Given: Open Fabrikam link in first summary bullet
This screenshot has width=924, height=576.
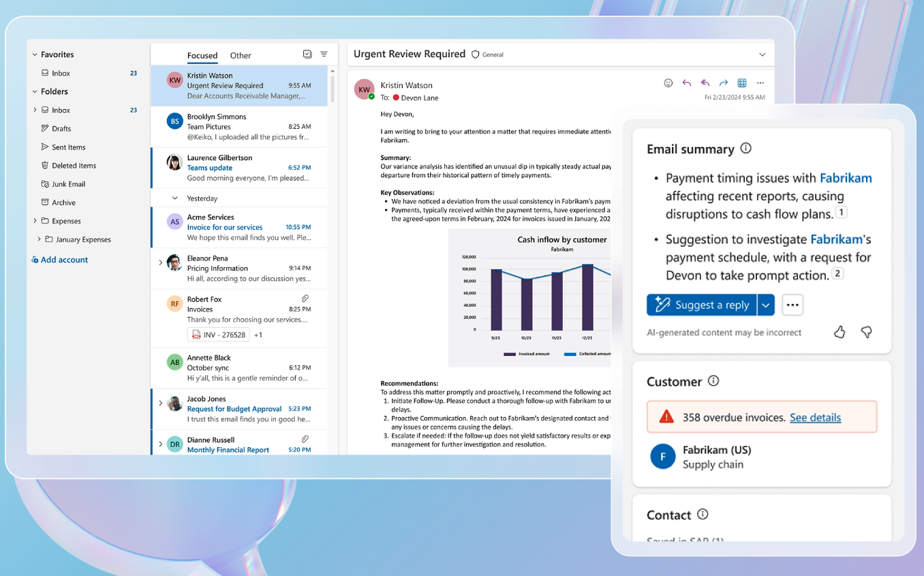Looking at the screenshot, I should (x=846, y=178).
